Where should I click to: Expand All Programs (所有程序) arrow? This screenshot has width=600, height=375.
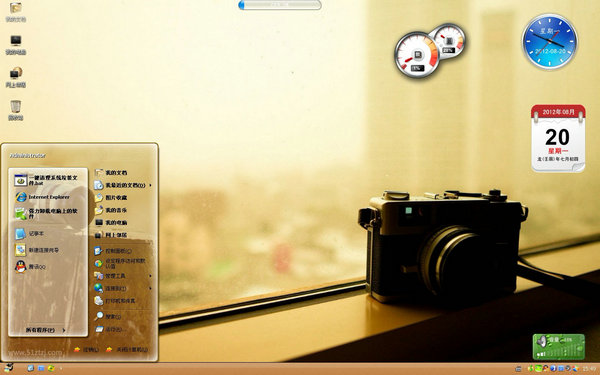coord(64,330)
